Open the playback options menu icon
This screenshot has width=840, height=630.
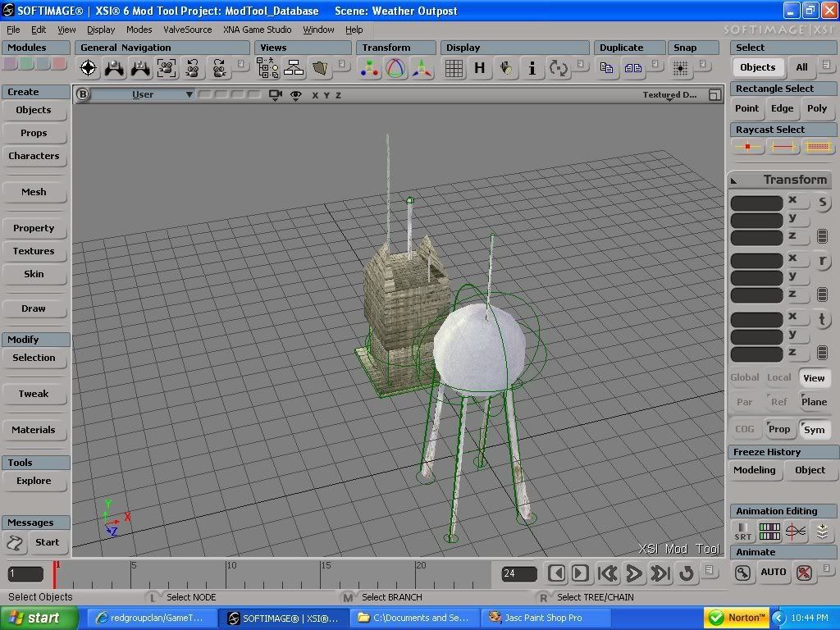(x=709, y=569)
